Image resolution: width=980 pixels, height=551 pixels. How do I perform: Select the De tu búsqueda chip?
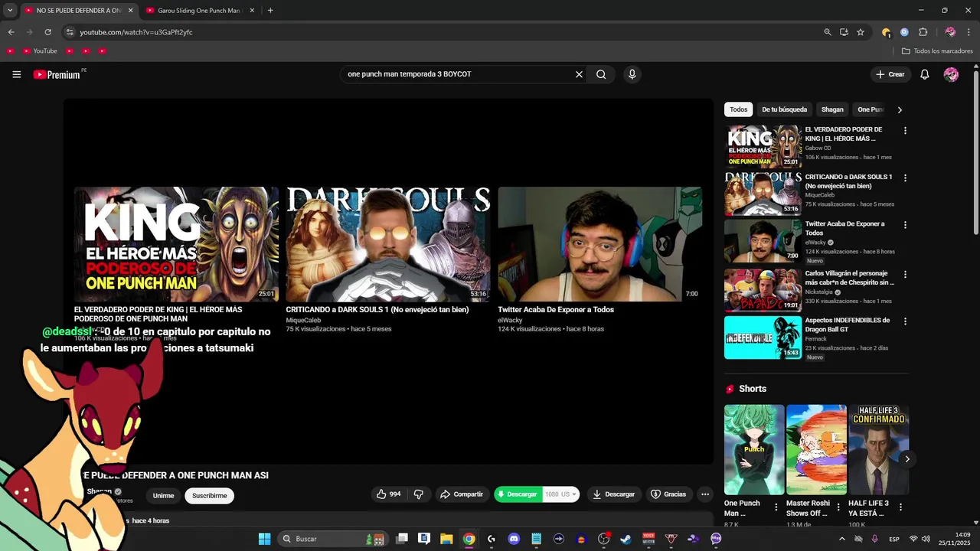pyautogui.click(x=784, y=109)
